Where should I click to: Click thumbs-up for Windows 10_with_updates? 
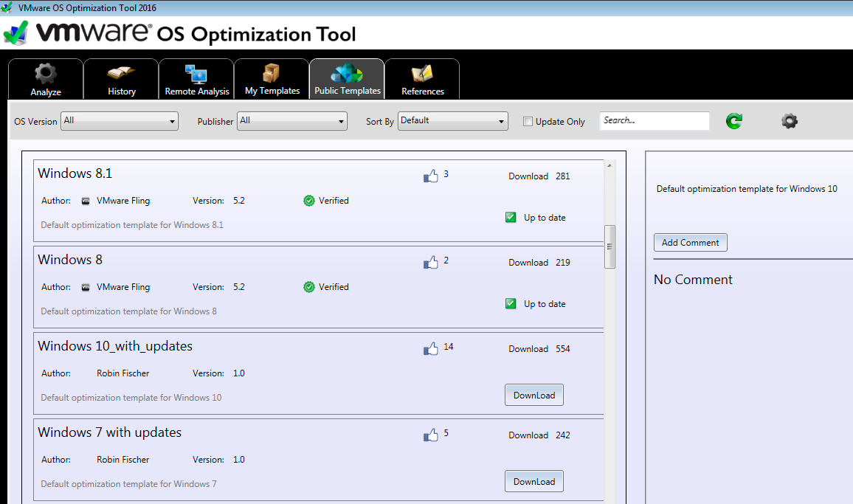(431, 349)
